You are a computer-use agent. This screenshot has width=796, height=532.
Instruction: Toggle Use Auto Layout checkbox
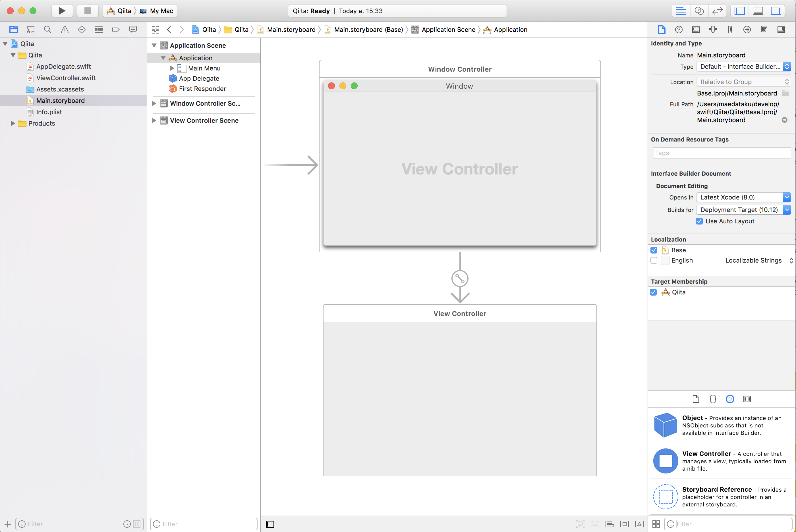pos(698,221)
